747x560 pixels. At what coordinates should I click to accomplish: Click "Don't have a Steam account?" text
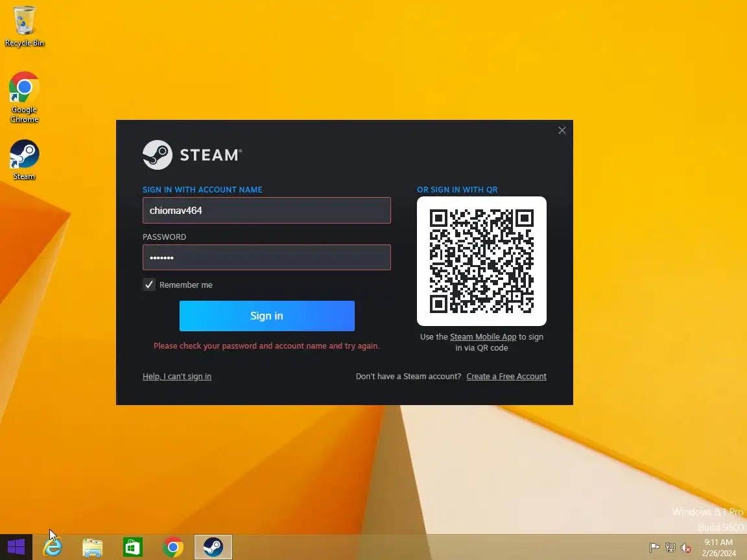[x=409, y=376]
